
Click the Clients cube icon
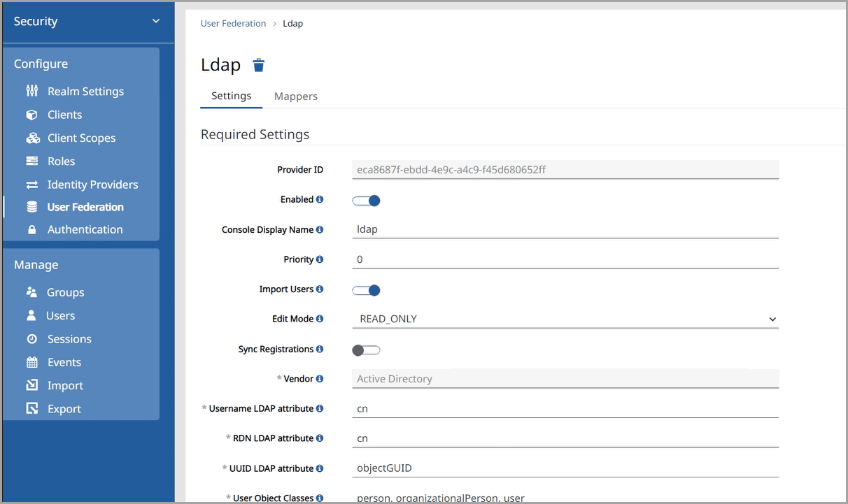click(32, 115)
